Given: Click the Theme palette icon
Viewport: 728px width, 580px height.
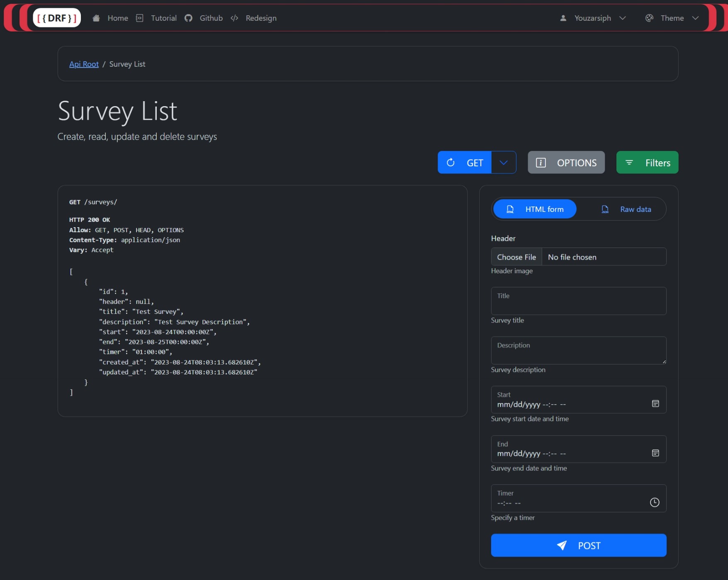Looking at the screenshot, I should (649, 18).
